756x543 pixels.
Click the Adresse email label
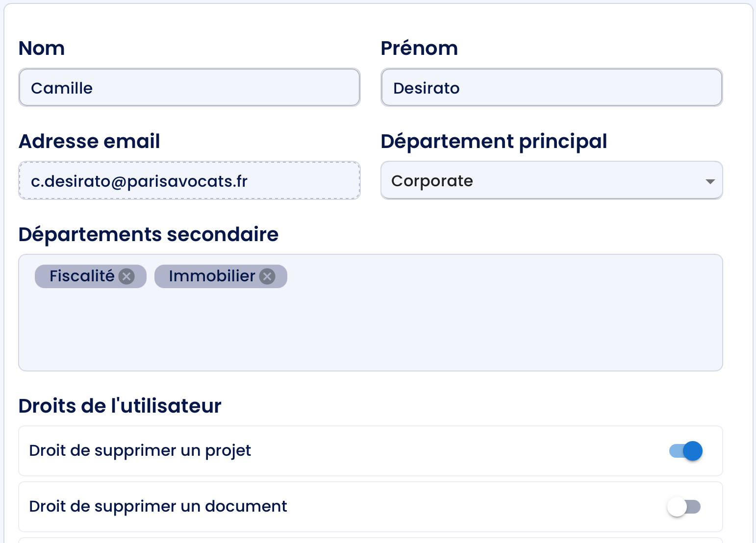(x=89, y=142)
